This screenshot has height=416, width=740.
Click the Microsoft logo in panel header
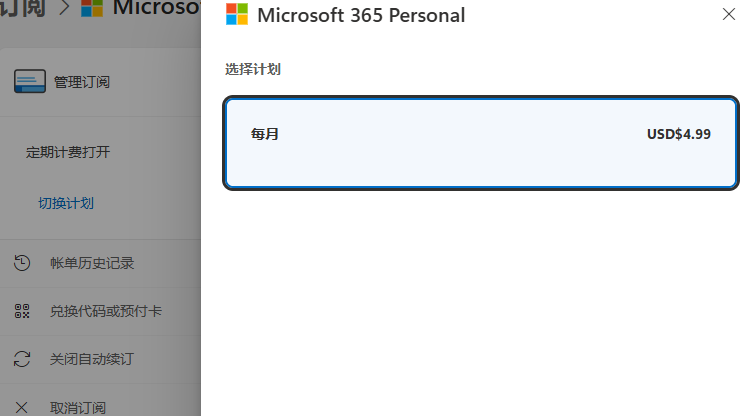237,14
